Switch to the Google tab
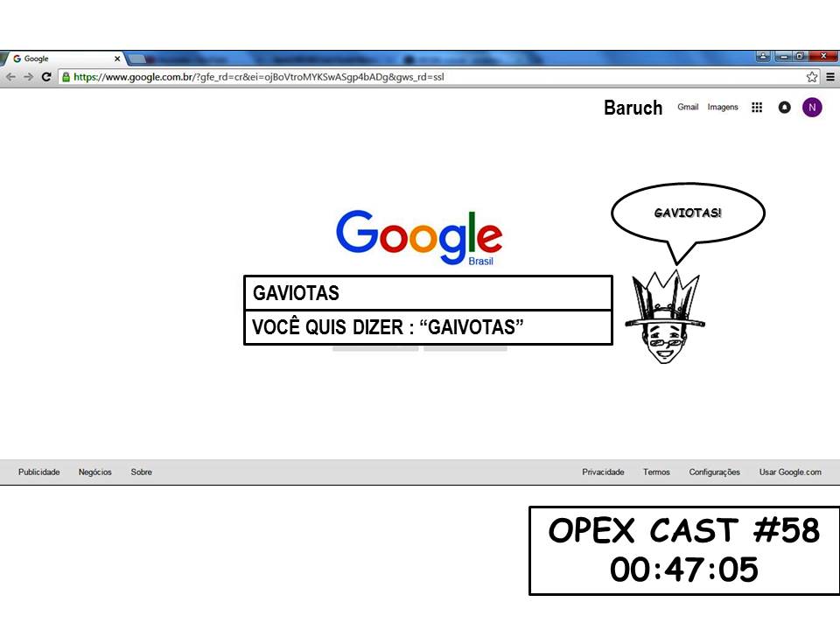 click(61, 59)
